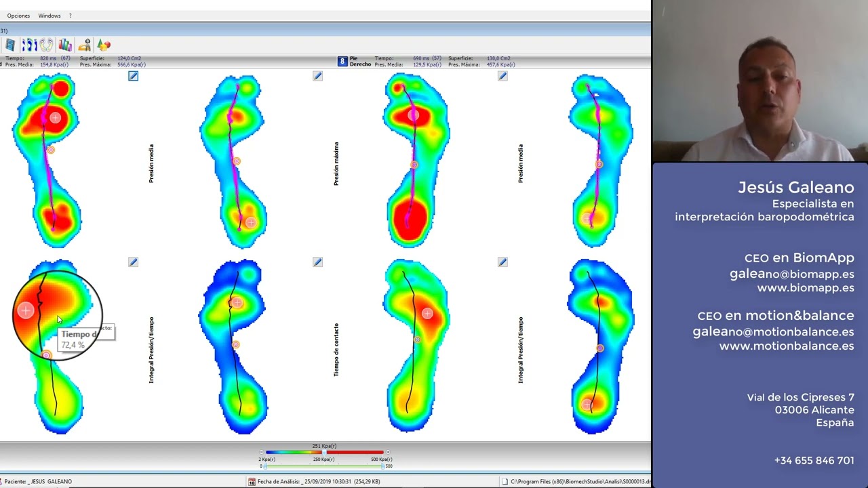Click the presenter webcam video
This screenshot has width=868, height=488.
(760, 81)
